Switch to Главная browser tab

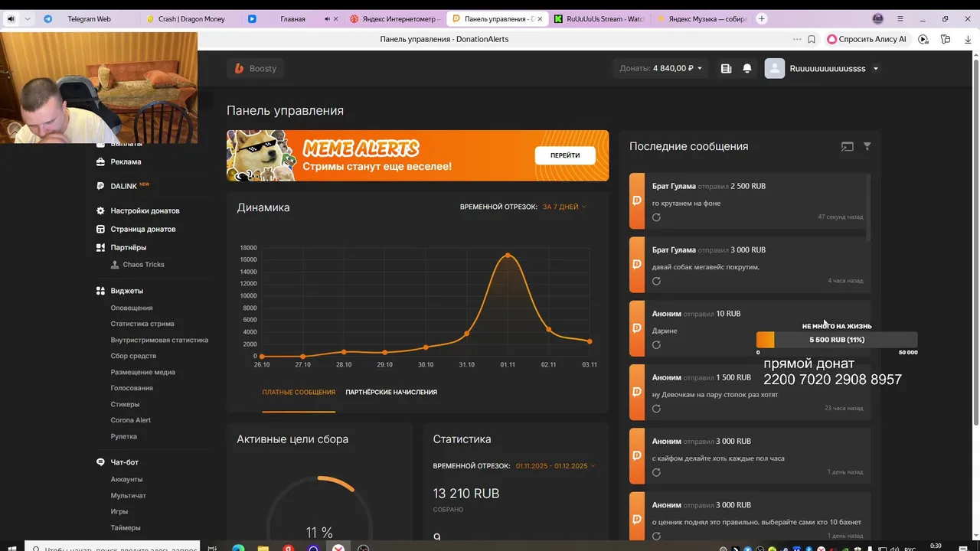pos(292,19)
